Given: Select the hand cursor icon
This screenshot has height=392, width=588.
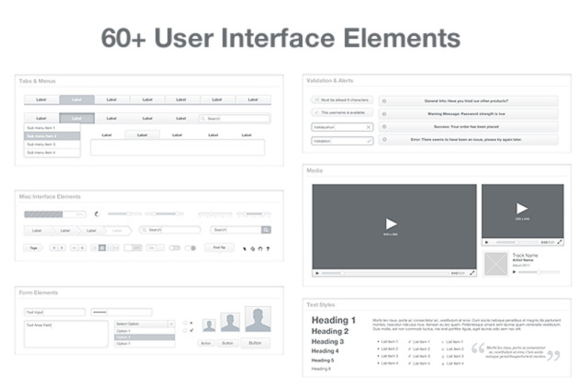Looking at the screenshot, I should tap(260, 248).
